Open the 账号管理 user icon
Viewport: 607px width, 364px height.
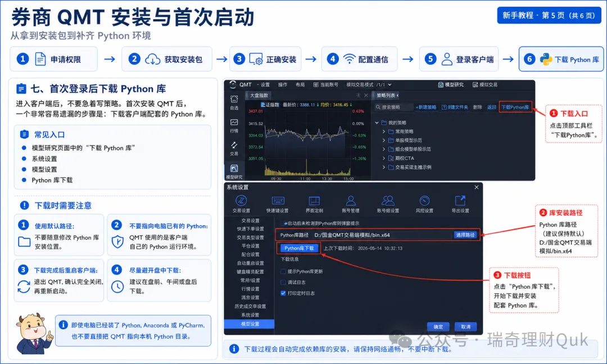351,201
